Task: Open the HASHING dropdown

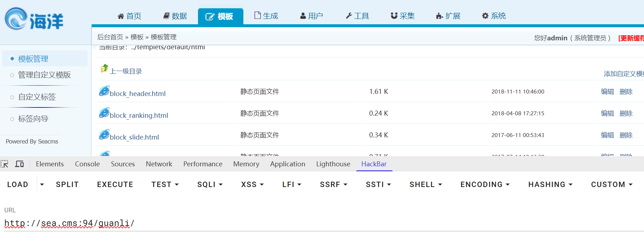Action: pyautogui.click(x=550, y=185)
